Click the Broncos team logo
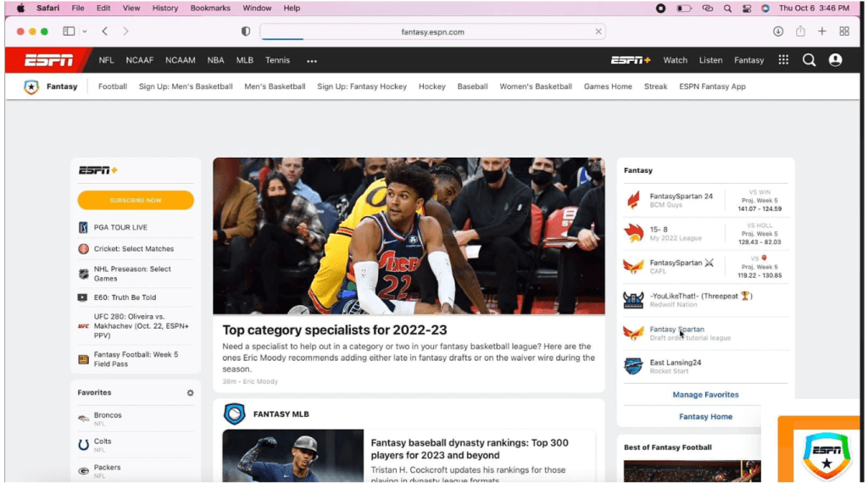 click(83, 419)
